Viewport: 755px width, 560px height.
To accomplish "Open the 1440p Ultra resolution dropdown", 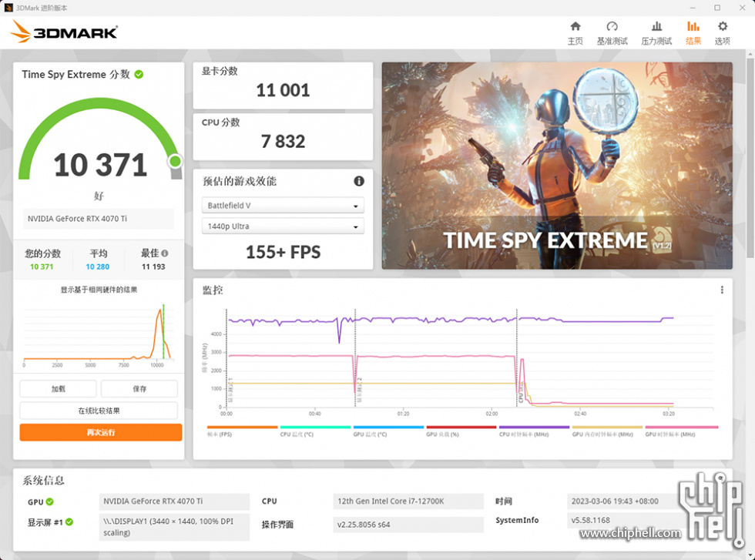I will [x=283, y=226].
